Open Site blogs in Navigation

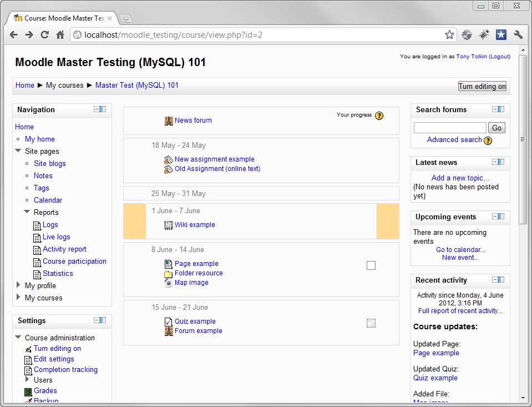tap(50, 163)
